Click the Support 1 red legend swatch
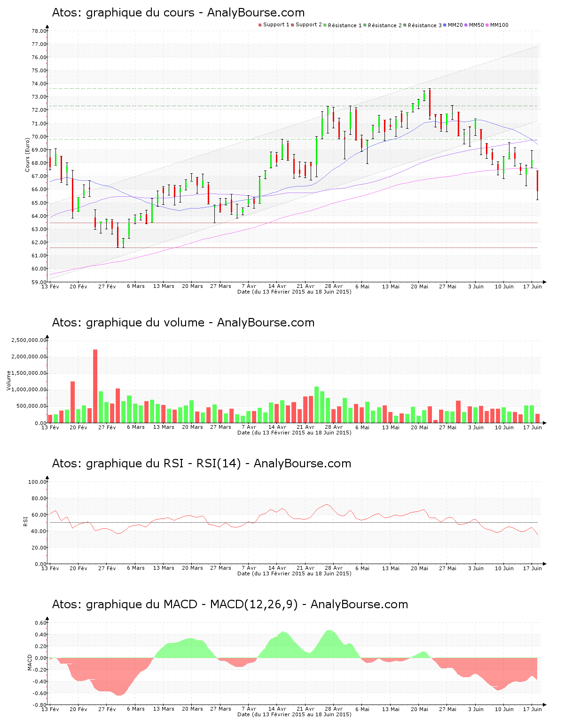This screenshot has width=564, height=728. pyautogui.click(x=260, y=25)
